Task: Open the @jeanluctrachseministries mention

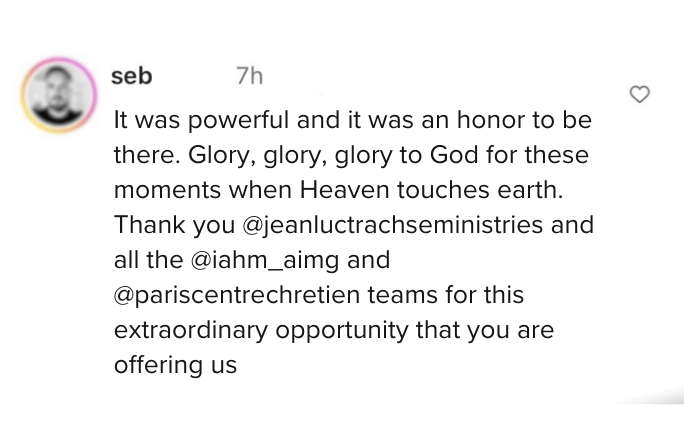Action: (393, 226)
